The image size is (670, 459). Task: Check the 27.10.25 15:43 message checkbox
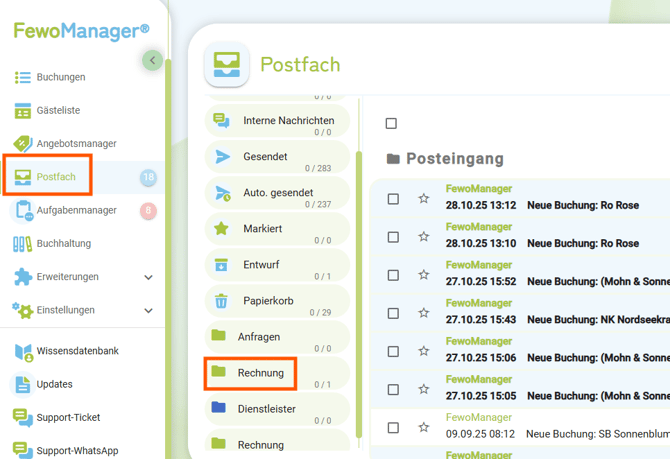click(x=393, y=314)
